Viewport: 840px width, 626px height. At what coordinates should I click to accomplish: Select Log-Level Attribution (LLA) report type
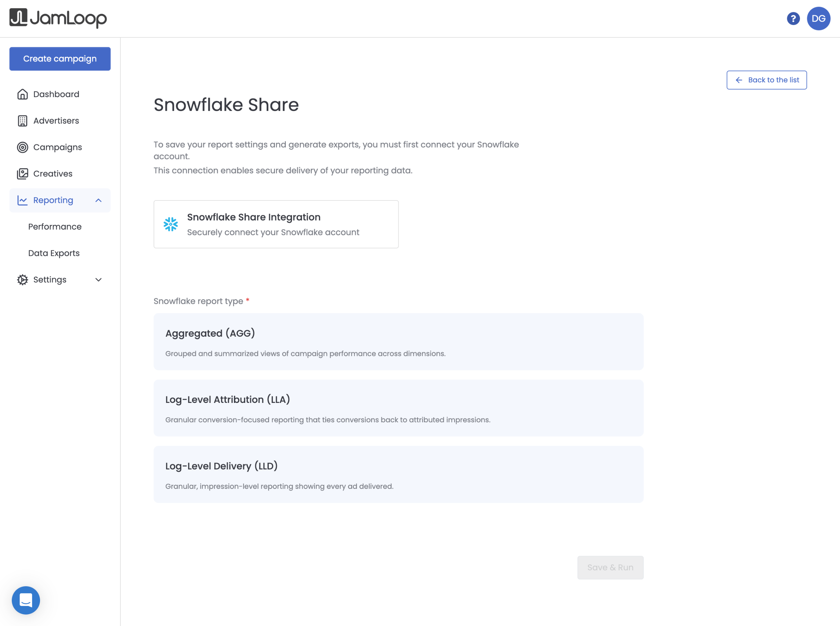pos(398,408)
